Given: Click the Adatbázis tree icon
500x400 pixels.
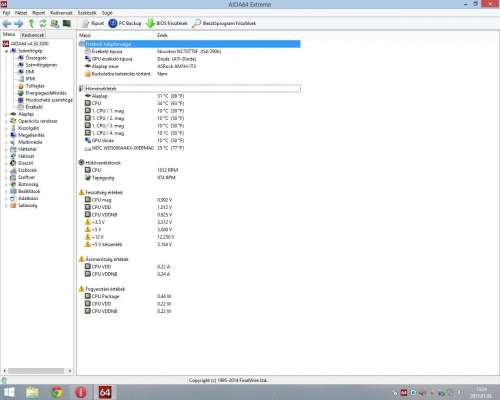Looking at the screenshot, I should click(13, 198).
